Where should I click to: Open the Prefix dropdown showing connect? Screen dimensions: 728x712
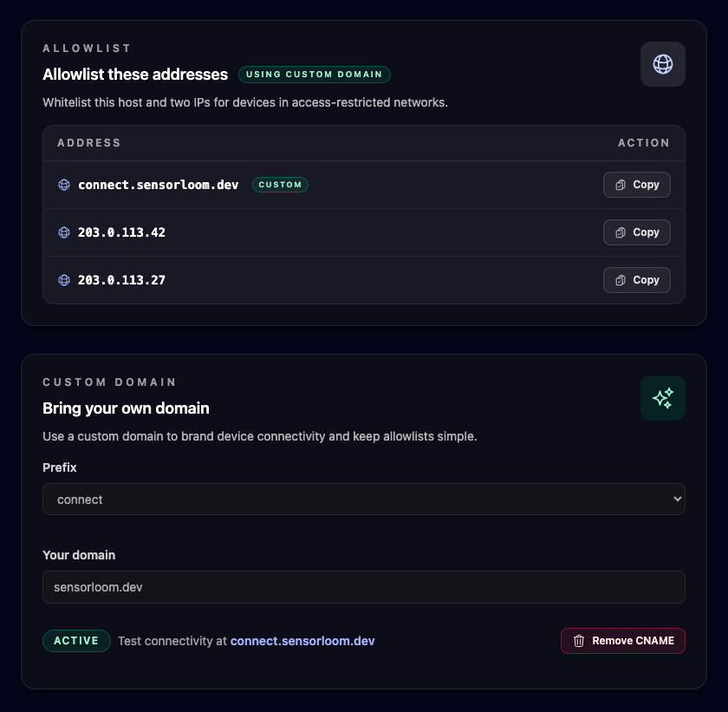(364, 499)
